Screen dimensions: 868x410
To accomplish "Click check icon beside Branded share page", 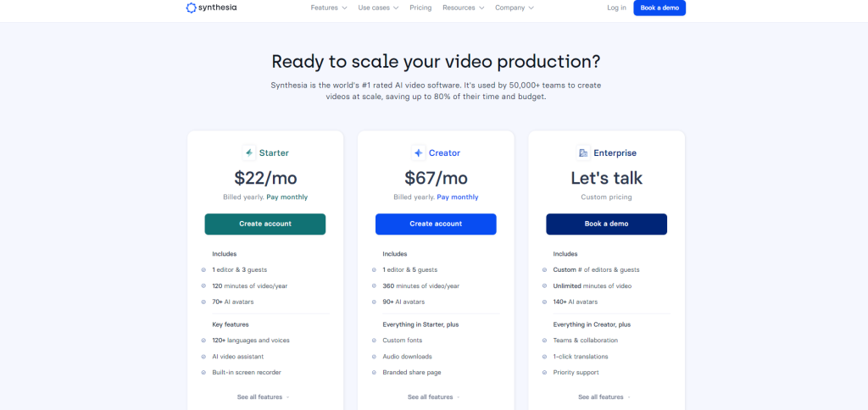I will (374, 373).
